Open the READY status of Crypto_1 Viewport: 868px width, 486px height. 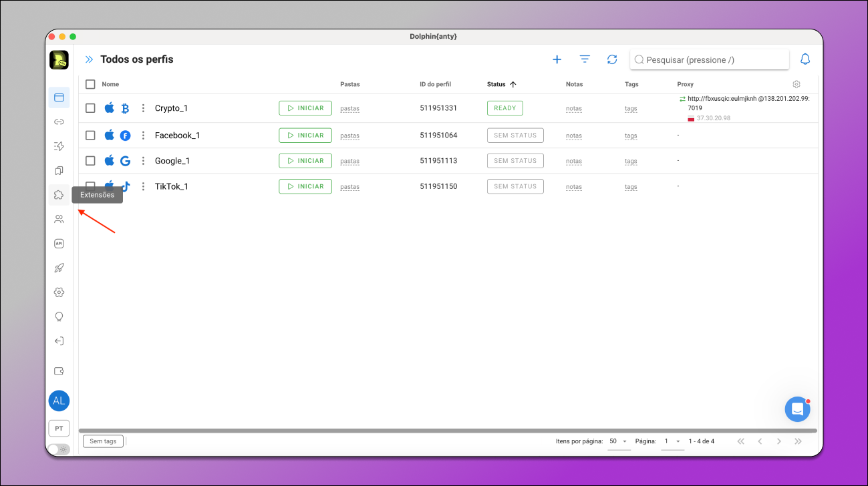(x=505, y=108)
